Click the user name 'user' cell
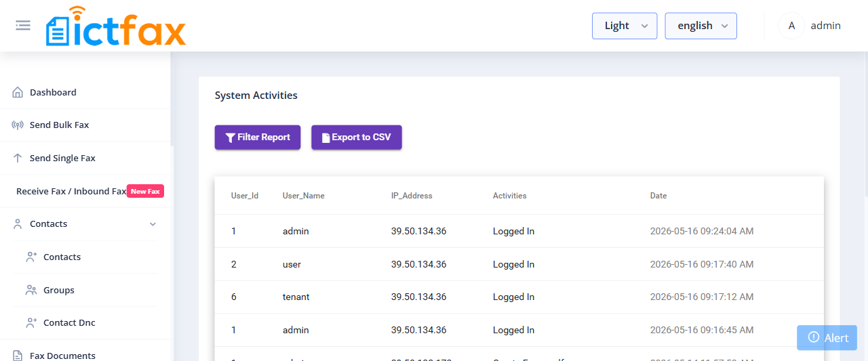The image size is (868, 361). (x=292, y=264)
